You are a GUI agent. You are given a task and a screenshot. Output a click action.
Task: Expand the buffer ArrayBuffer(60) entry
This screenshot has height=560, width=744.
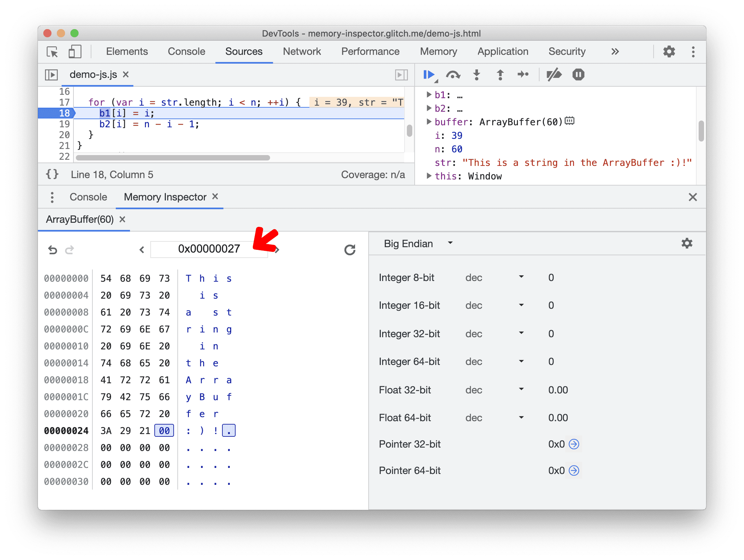[x=430, y=122]
